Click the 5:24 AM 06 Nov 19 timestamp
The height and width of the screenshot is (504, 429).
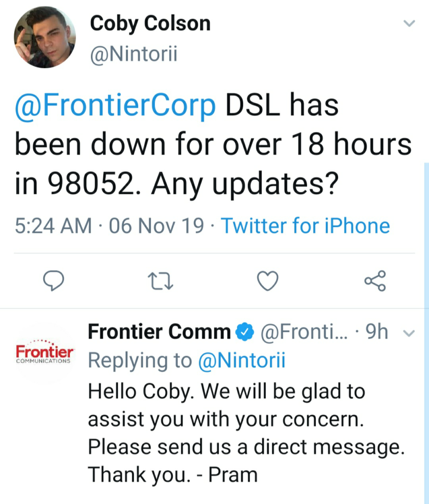pos(109,226)
